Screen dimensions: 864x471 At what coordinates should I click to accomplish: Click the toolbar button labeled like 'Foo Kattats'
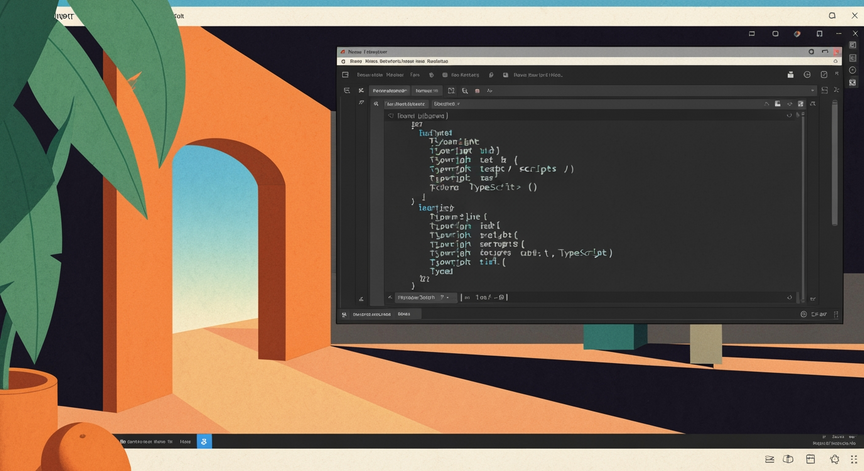pyautogui.click(x=465, y=75)
